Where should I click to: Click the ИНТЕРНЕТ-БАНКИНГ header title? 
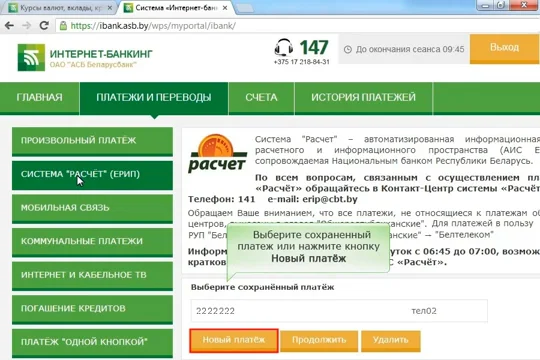tap(101, 54)
